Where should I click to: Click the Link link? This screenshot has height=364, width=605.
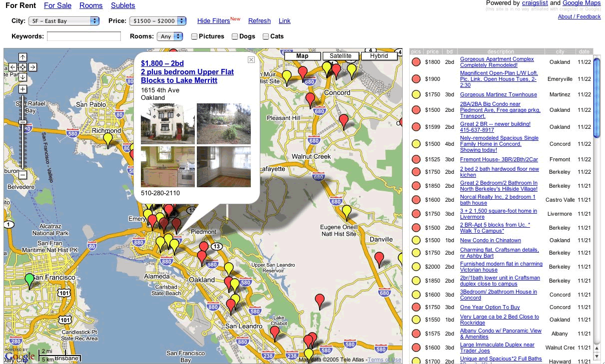pos(284,21)
